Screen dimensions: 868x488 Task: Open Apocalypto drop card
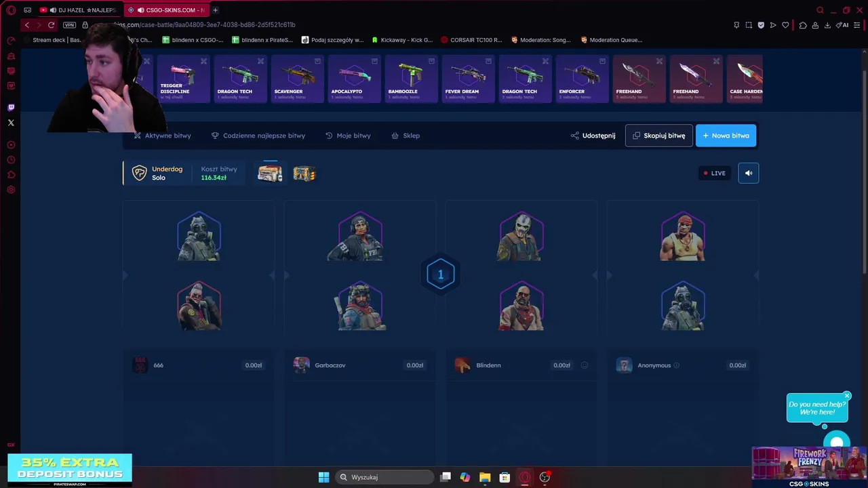354,79
